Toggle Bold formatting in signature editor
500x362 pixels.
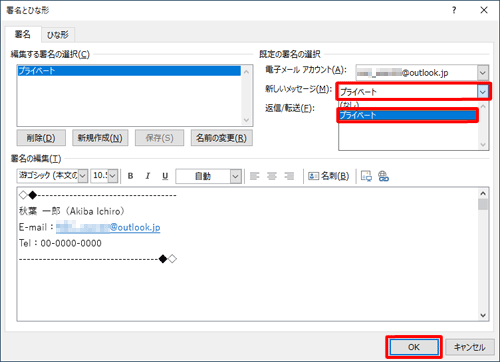pyautogui.click(x=130, y=176)
